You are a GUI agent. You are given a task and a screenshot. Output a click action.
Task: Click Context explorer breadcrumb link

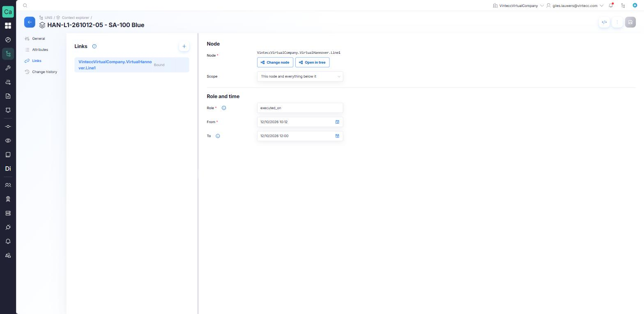pos(76,18)
